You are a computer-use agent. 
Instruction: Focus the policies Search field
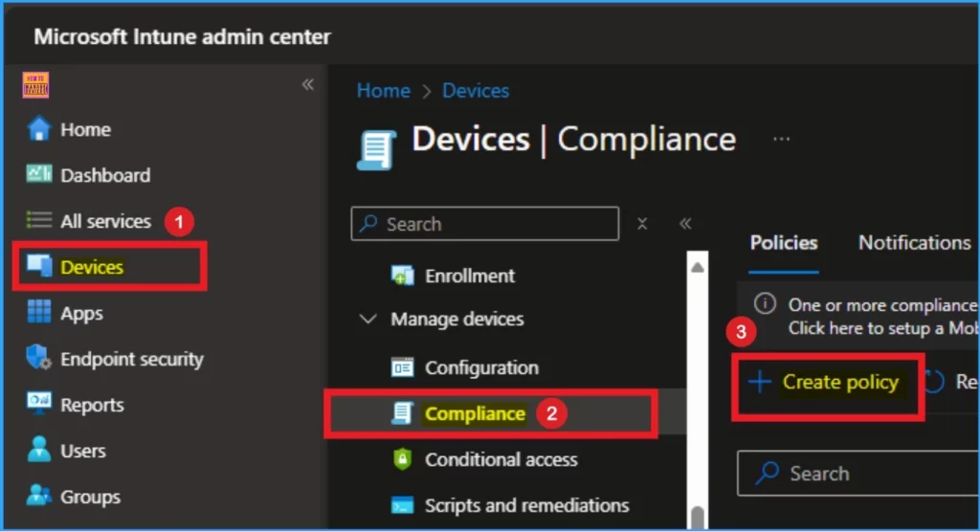coord(858,473)
